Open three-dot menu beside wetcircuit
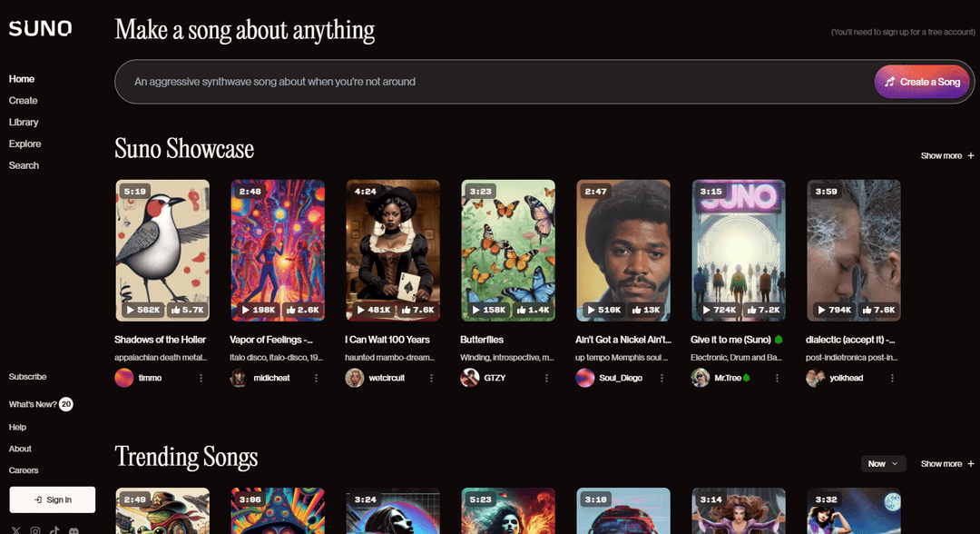 point(431,378)
